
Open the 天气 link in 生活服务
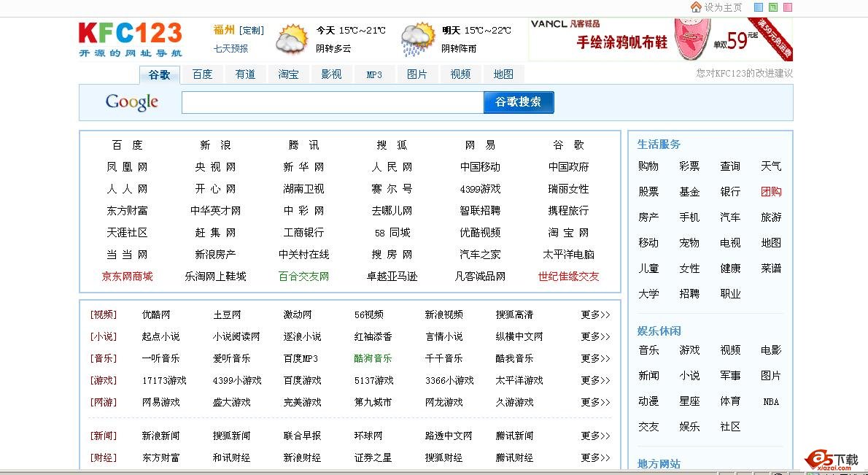click(x=771, y=166)
